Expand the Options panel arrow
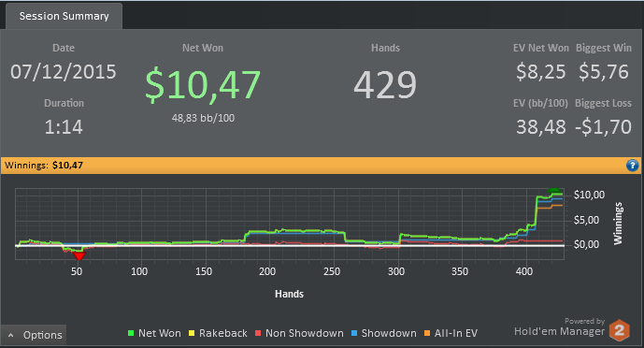The height and width of the screenshot is (348, 644). 10,335
